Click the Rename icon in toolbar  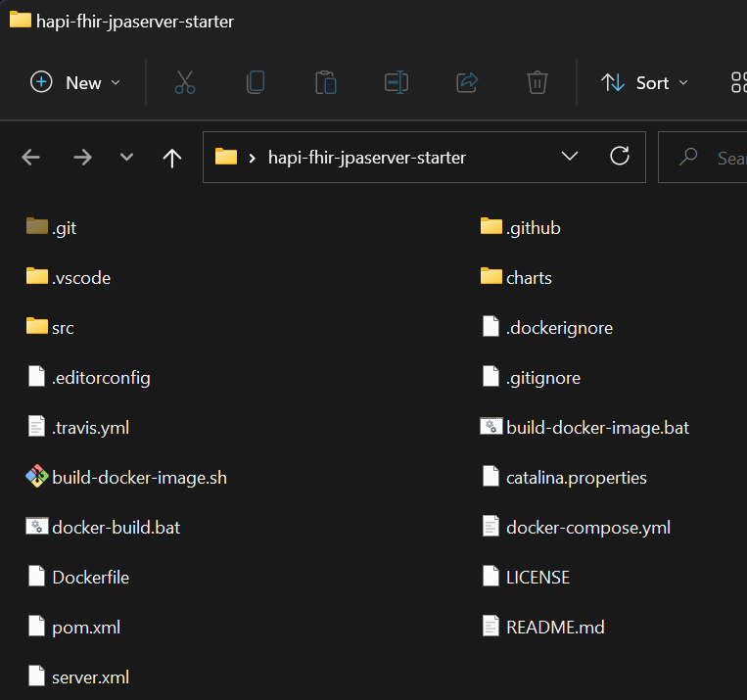tap(397, 82)
